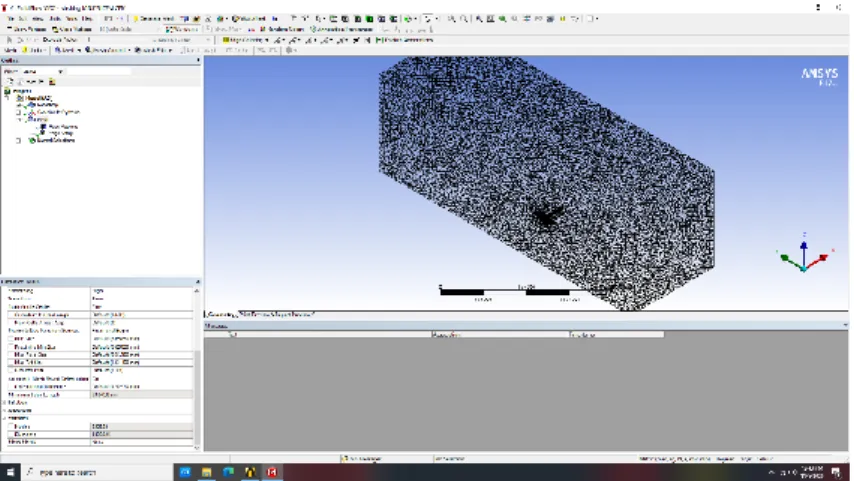Click the red X axis of the triad

[x=820, y=260]
